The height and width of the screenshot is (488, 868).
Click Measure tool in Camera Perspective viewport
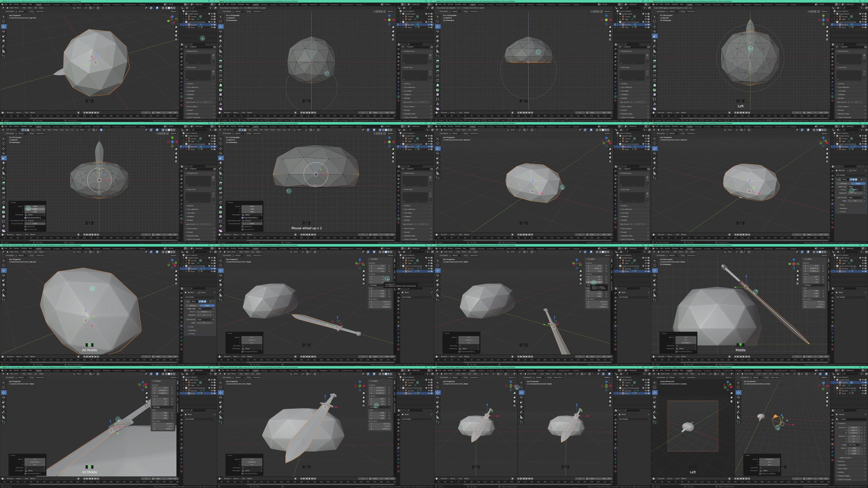click(x=655, y=417)
